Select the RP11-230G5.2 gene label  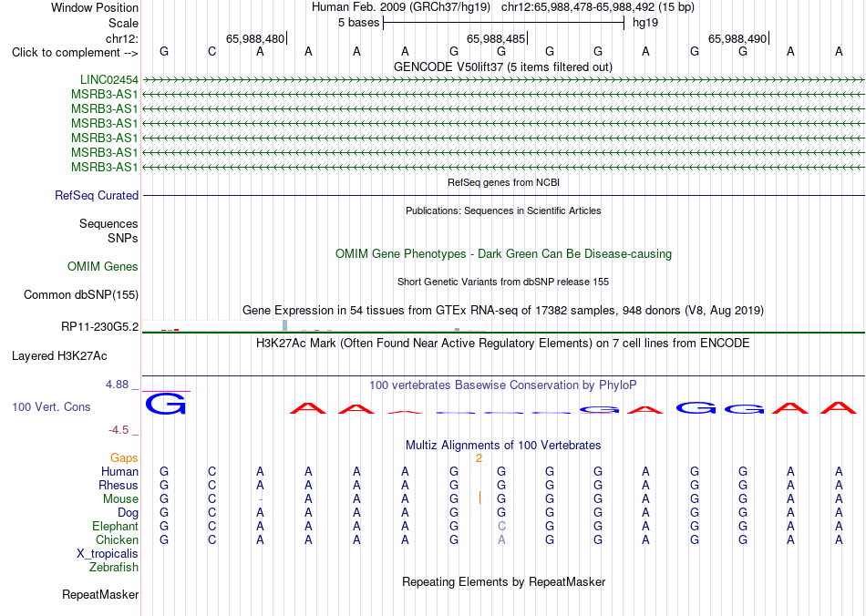click(100, 327)
